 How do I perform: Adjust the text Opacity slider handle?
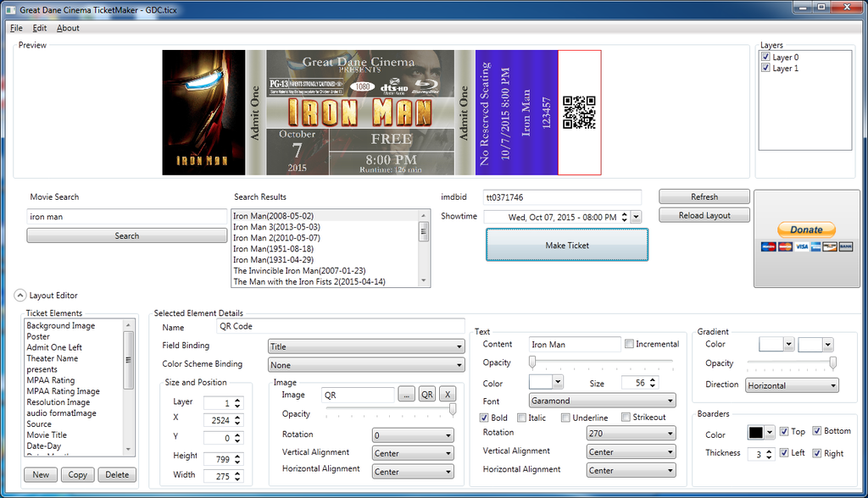[532, 362]
